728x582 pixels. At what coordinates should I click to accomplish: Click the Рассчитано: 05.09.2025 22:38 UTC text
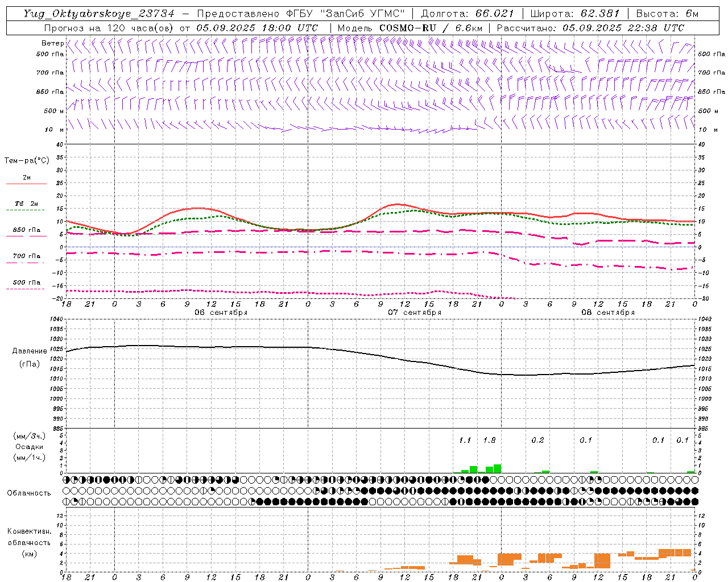[x=590, y=28]
